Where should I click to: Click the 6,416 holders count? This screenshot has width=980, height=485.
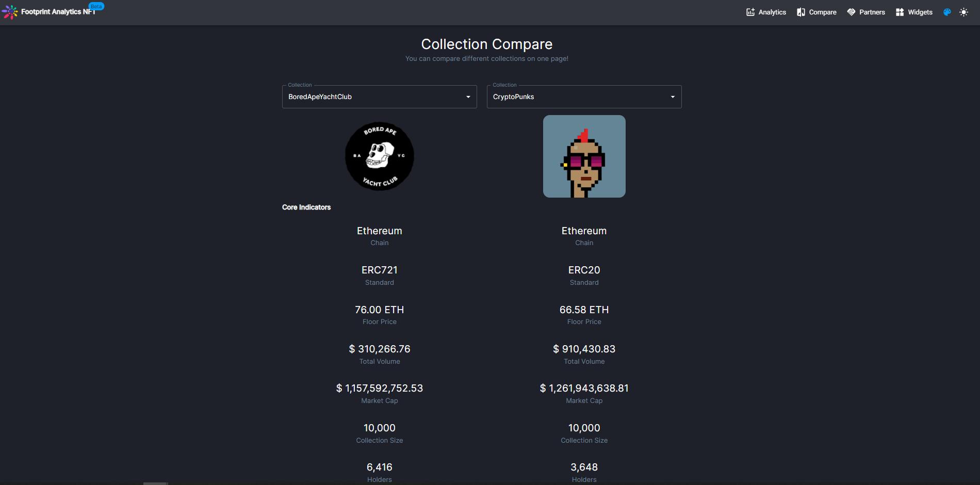coord(379,467)
